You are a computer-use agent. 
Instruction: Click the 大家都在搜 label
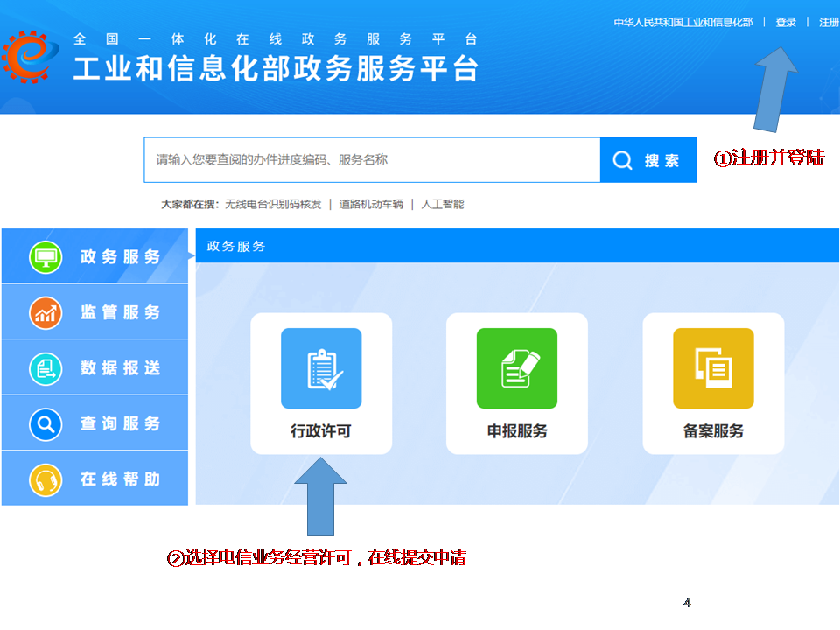pyautogui.click(x=190, y=204)
